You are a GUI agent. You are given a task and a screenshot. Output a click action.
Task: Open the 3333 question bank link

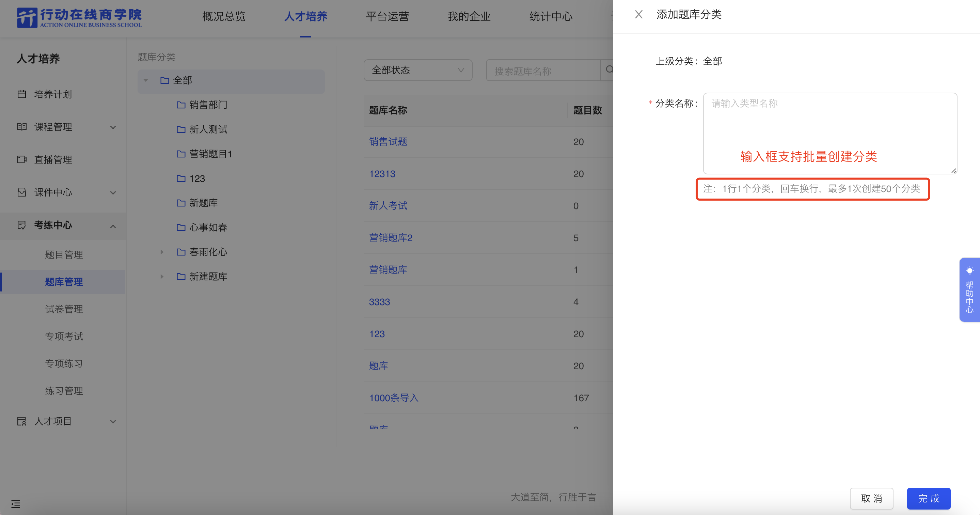coord(379,302)
